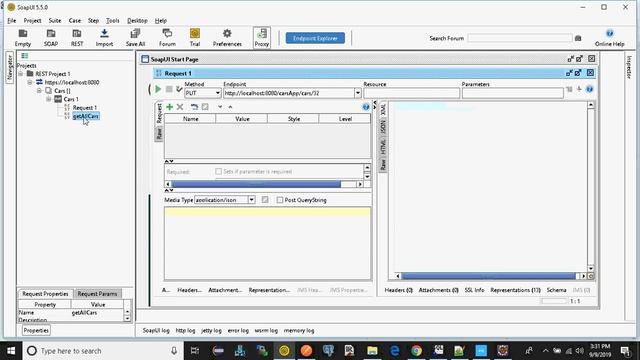Open the Forum toolbar icon
Image resolution: width=640 pixels, height=360 pixels.
click(167, 38)
